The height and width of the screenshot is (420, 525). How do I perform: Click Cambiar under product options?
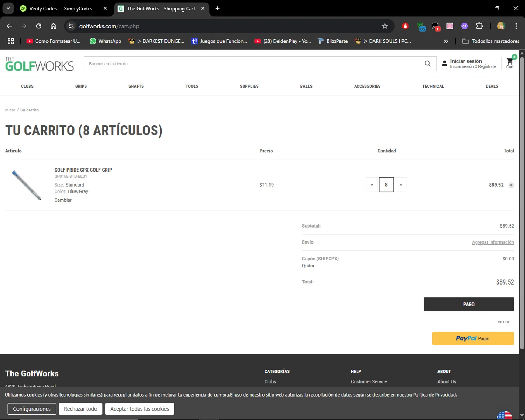[63, 200]
